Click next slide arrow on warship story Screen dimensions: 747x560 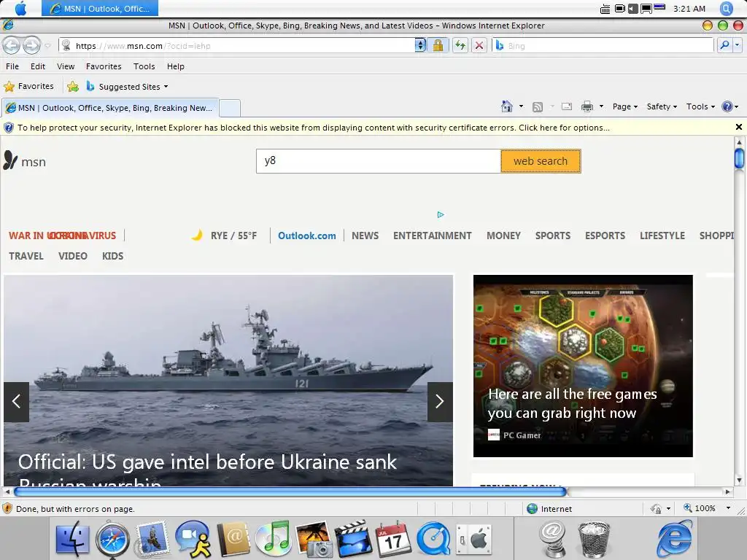click(440, 402)
